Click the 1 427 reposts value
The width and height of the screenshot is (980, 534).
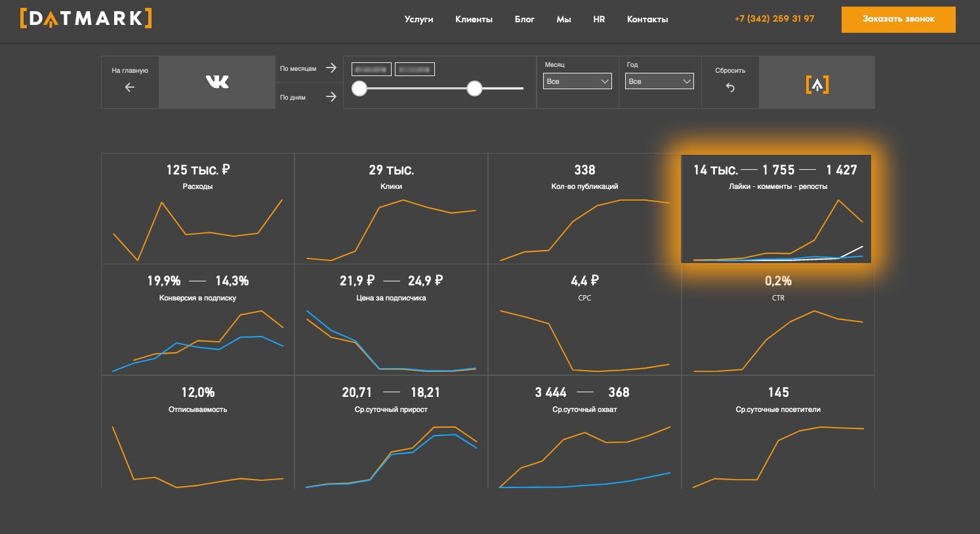(x=842, y=170)
